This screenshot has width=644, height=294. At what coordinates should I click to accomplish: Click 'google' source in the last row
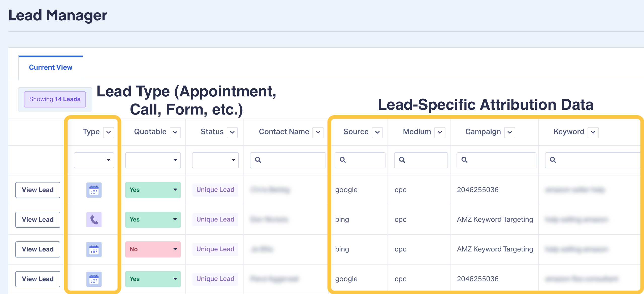pyautogui.click(x=346, y=279)
